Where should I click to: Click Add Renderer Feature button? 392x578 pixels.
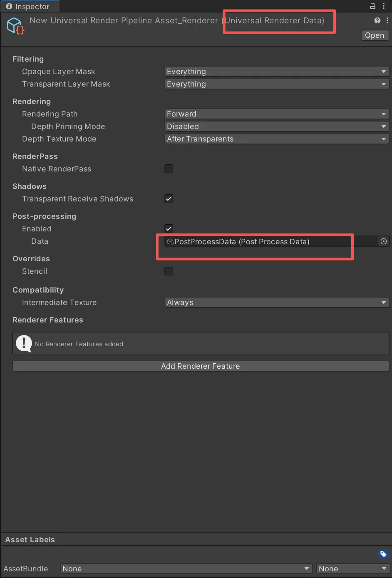click(x=201, y=366)
